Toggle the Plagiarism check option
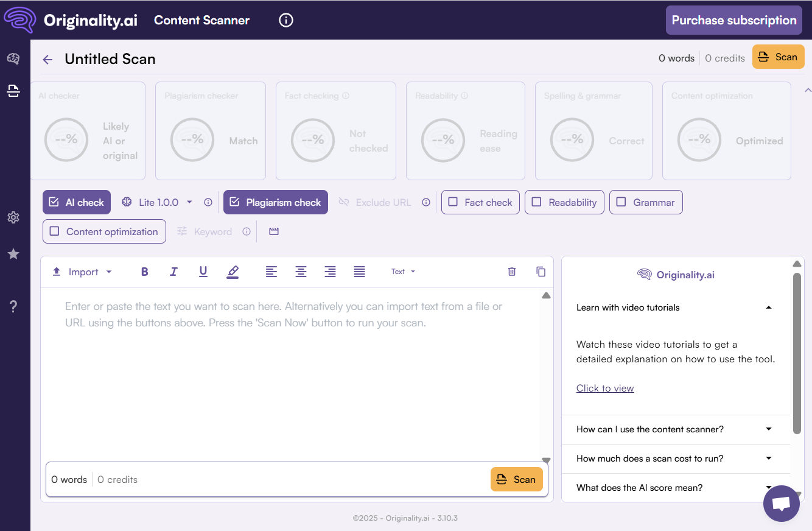Screen dimensions: 812x531 (276, 202)
